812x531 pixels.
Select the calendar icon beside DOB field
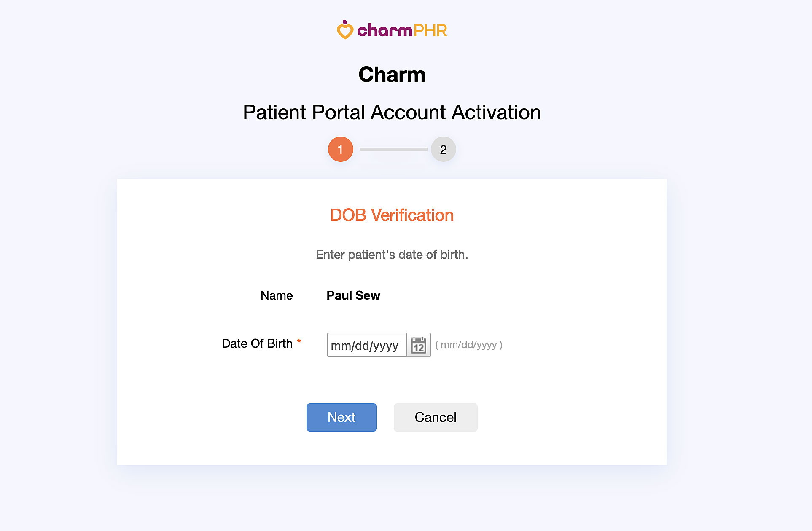coord(418,345)
